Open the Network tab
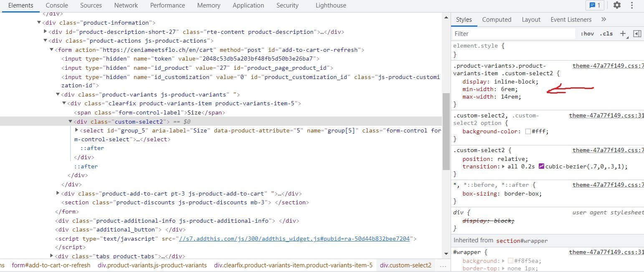The width and height of the screenshot is (644, 272). click(126, 5)
